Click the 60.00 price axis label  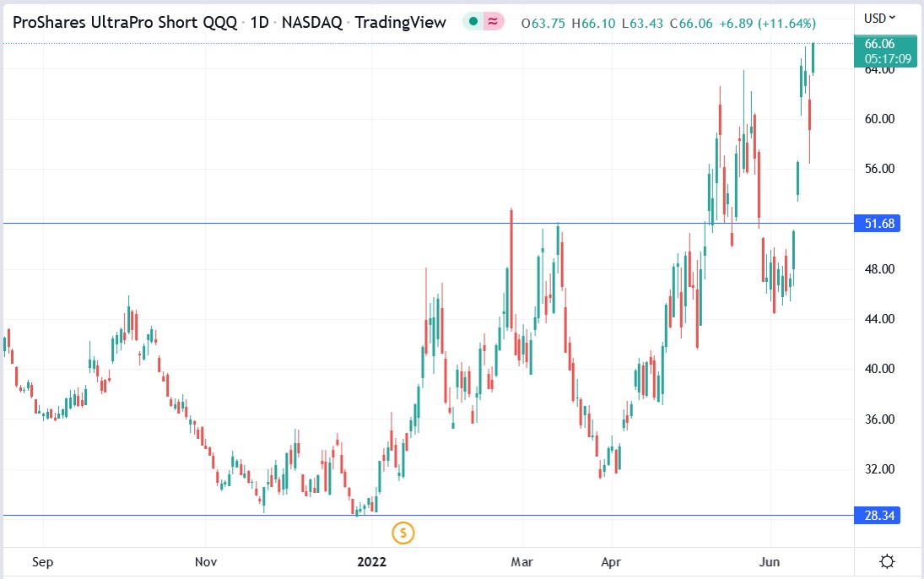click(x=879, y=118)
